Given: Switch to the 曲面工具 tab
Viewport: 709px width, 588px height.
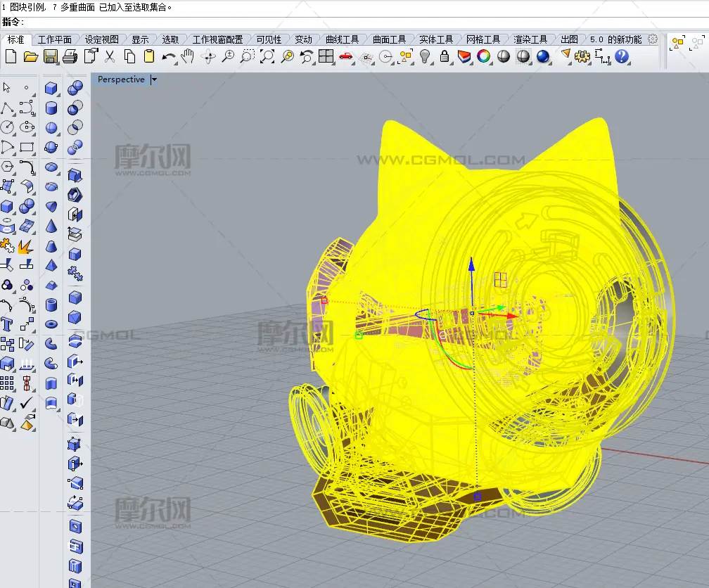Looking at the screenshot, I should (389, 39).
